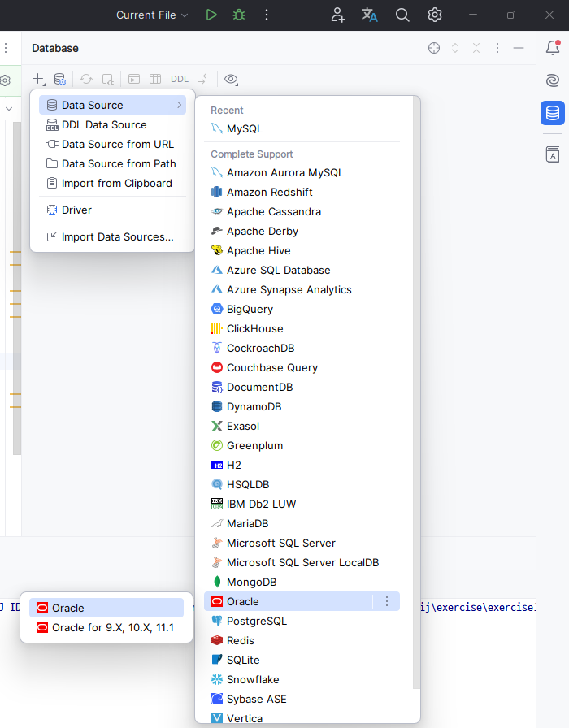Open the translation book sidebar icon
The height and width of the screenshot is (728, 569).
click(552, 154)
